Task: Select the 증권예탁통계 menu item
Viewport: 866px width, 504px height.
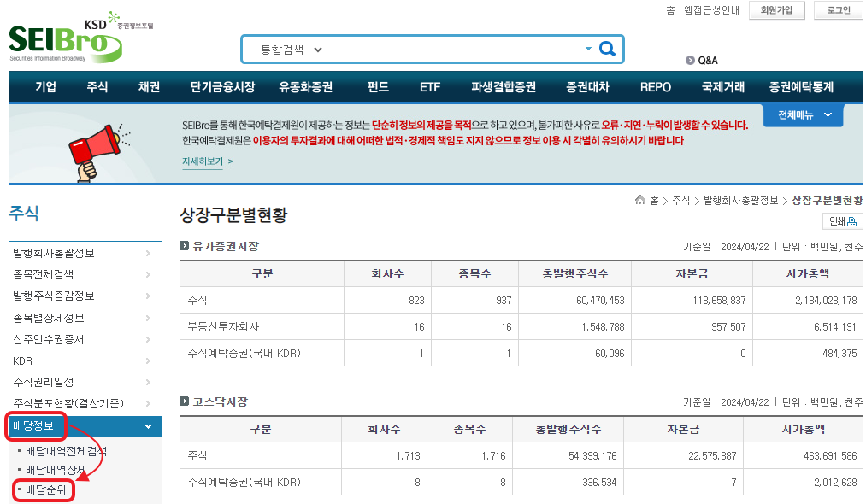Action: pos(801,87)
